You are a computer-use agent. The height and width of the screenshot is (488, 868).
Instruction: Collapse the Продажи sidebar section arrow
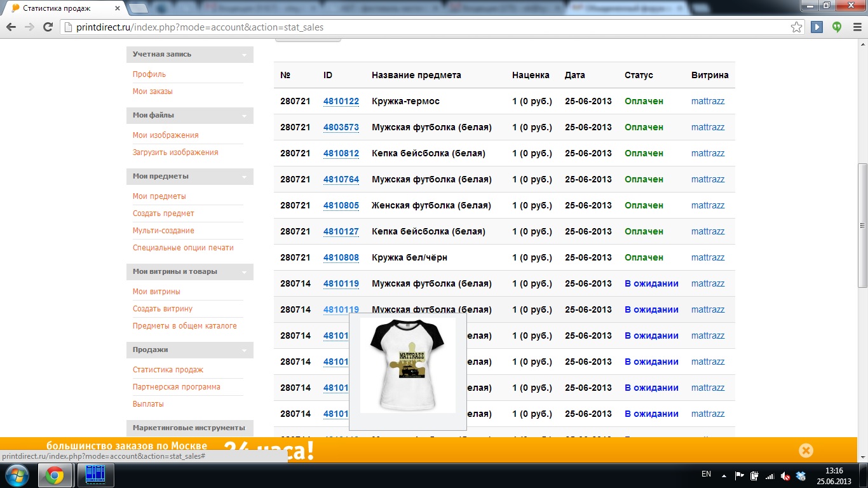tap(244, 351)
